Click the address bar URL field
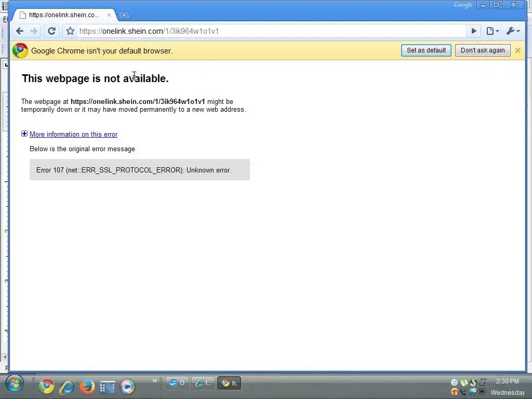This screenshot has width=532, height=399. (x=271, y=31)
